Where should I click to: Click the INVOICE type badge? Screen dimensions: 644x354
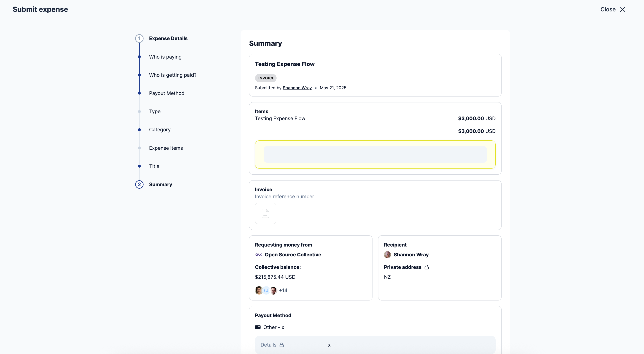tap(266, 78)
